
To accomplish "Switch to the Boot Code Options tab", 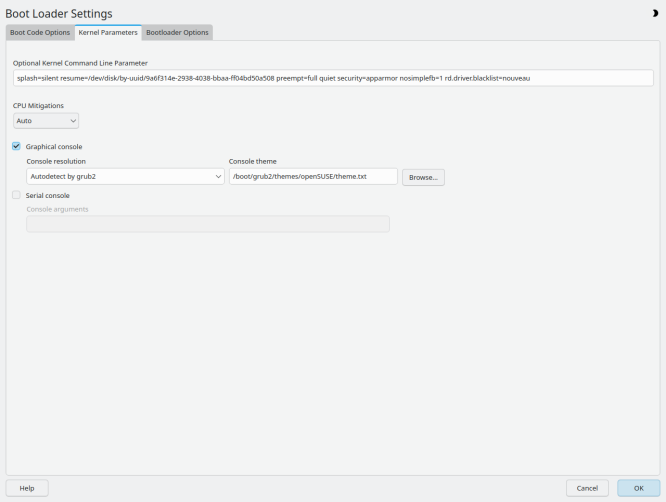I will pyautogui.click(x=40, y=32).
